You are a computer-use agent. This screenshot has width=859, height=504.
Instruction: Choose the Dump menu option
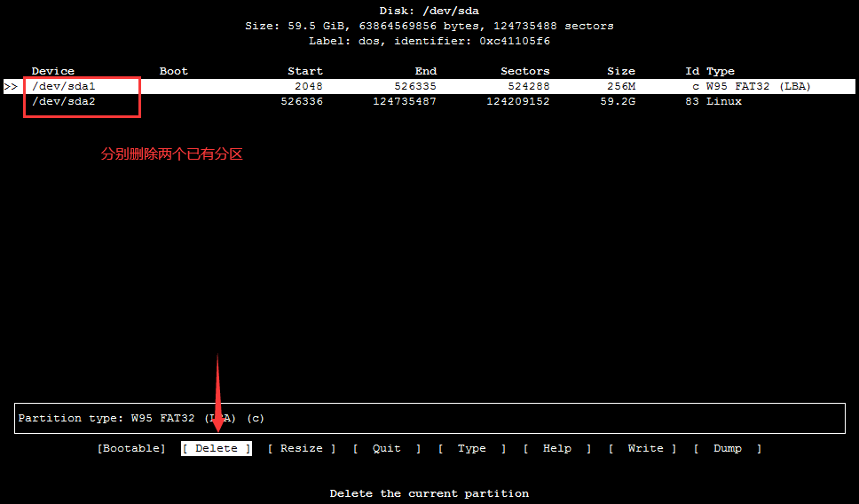[x=727, y=448]
